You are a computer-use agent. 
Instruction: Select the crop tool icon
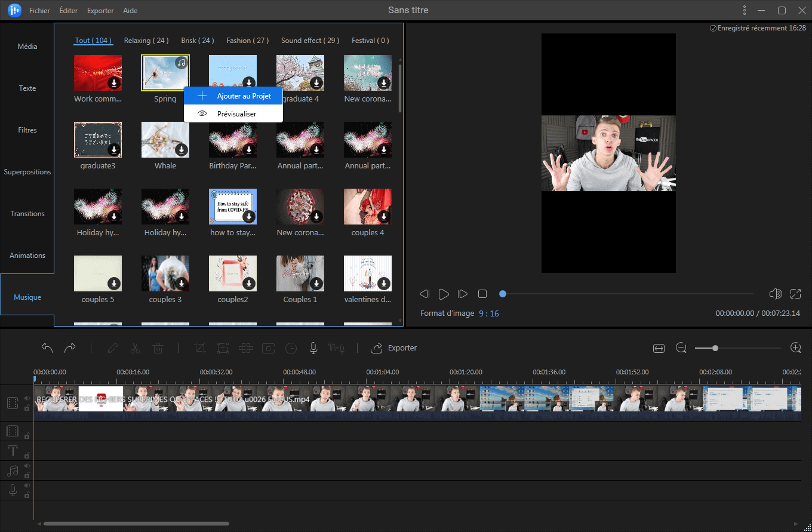[x=200, y=348]
